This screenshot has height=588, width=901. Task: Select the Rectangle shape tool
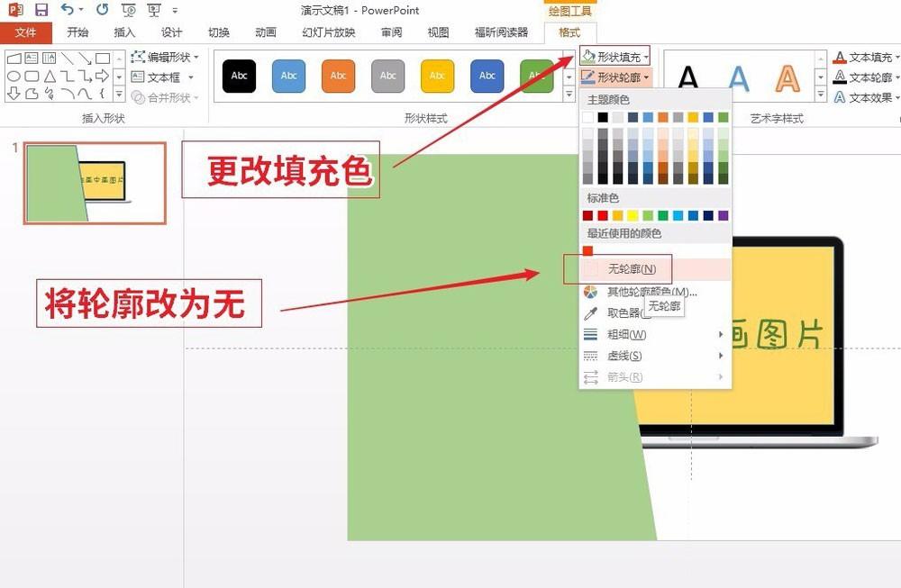click(103, 58)
